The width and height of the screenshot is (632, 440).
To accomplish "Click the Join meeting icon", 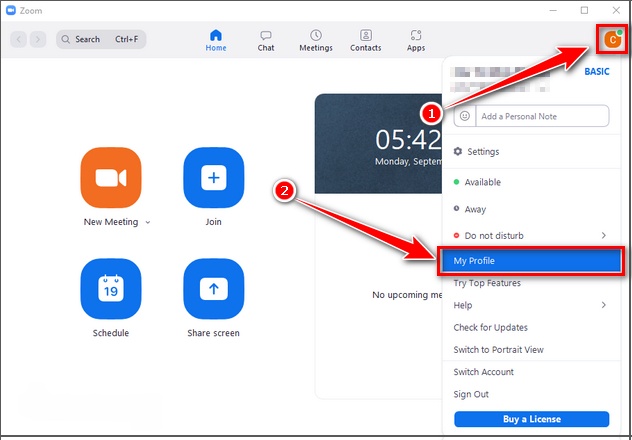I will click(214, 178).
